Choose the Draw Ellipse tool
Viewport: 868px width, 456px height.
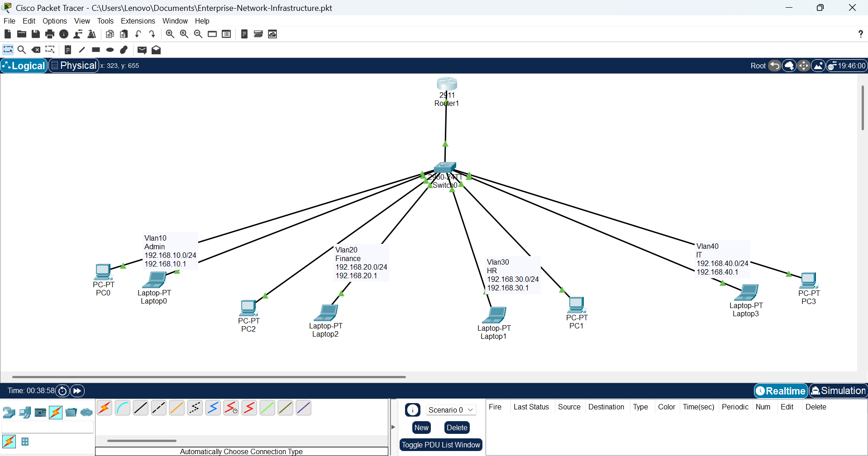click(x=110, y=50)
